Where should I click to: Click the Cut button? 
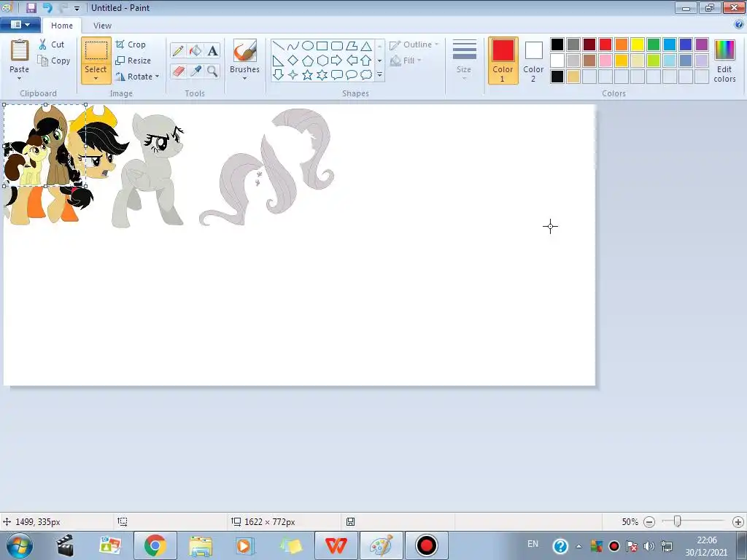(x=52, y=44)
